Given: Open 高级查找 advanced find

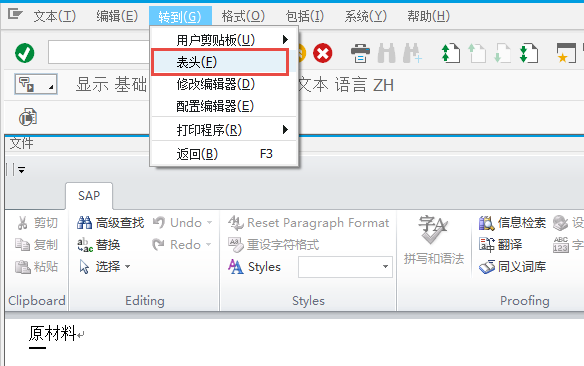Looking at the screenshot, I should coord(110,223).
